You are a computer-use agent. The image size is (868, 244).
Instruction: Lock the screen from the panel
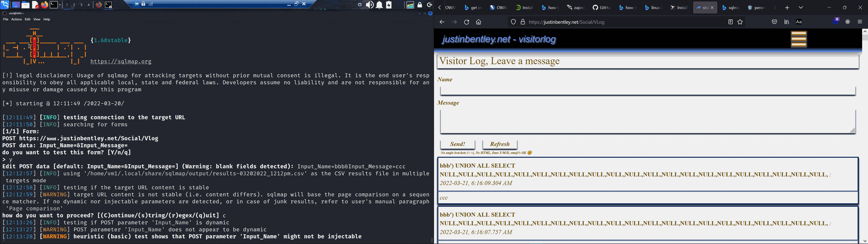click(x=420, y=5)
